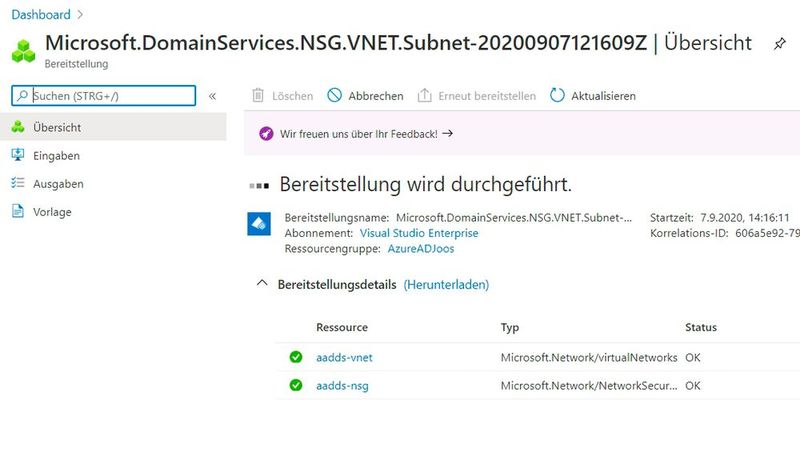Click the Ressource column header

[342, 328]
